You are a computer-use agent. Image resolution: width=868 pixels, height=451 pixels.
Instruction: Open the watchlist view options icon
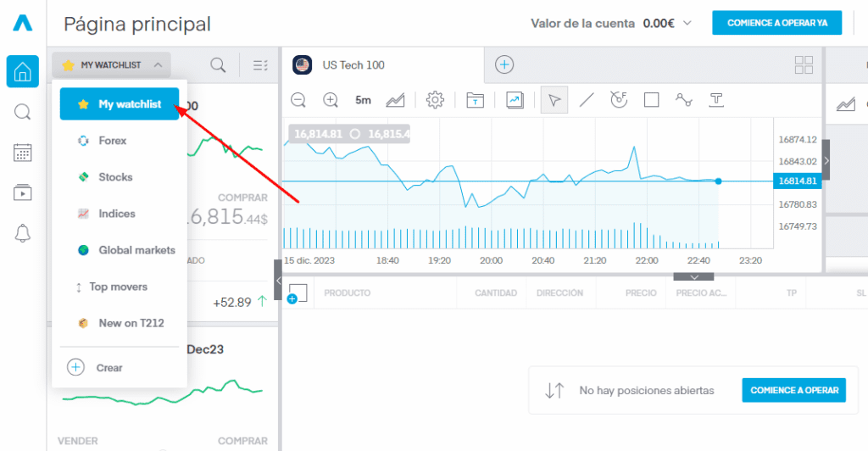pyautogui.click(x=260, y=65)
